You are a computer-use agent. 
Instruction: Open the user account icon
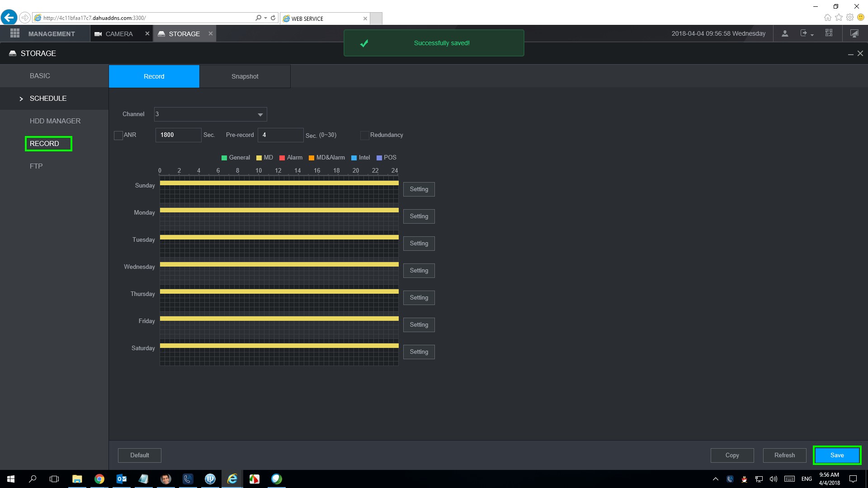point(785,33)
